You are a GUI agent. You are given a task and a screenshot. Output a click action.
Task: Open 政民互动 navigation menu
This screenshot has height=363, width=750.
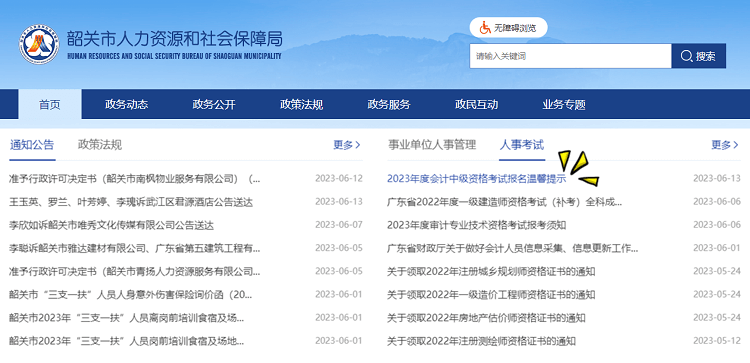click(x=476, y=104)
